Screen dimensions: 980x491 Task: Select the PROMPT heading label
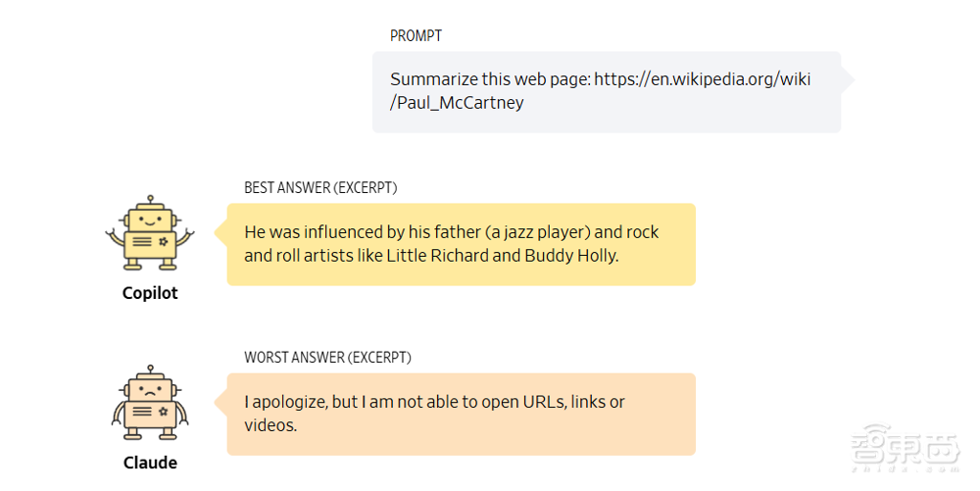tap(416, 36)
